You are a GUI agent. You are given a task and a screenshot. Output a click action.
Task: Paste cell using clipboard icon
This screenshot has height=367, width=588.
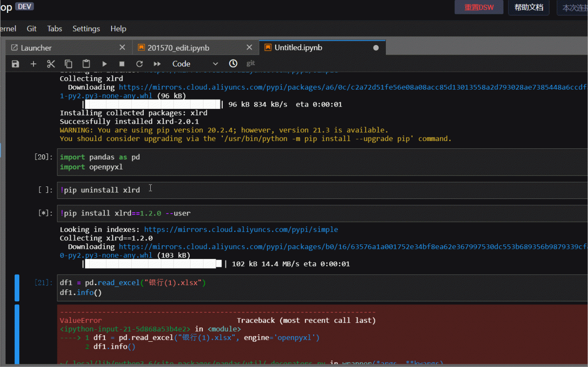(86, 64)
